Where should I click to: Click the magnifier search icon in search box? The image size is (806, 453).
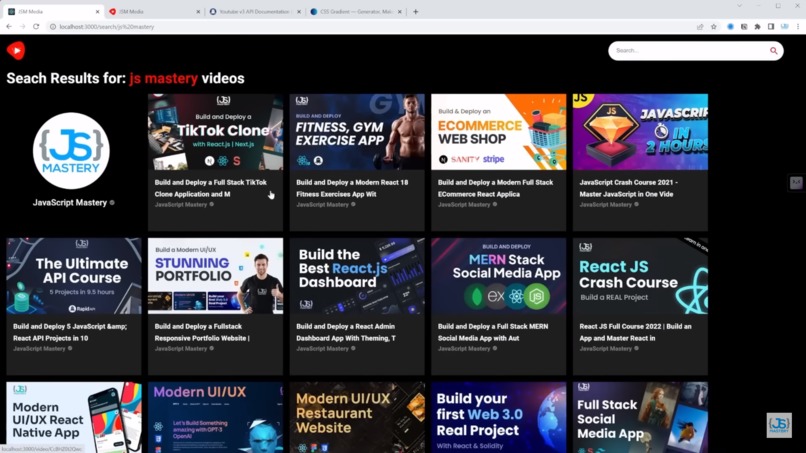(774, 50)
